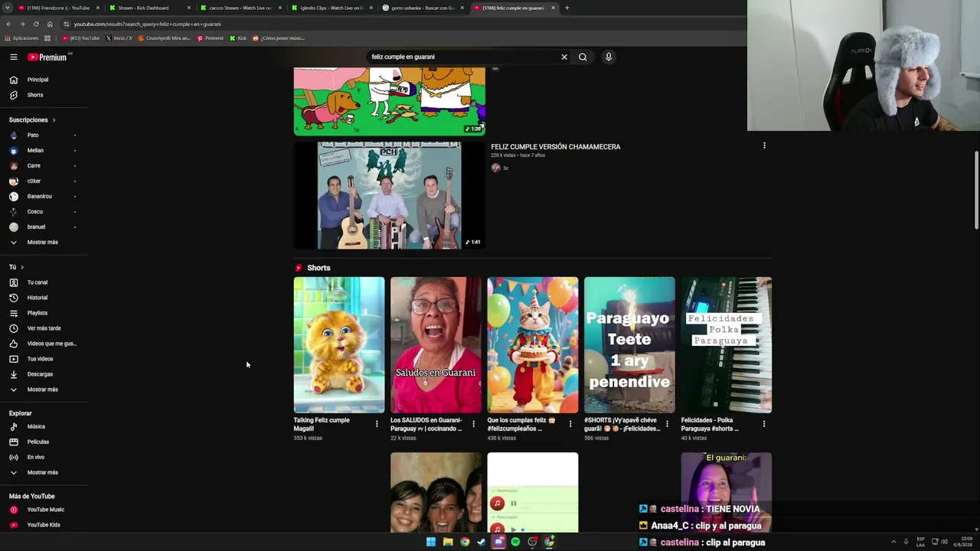Viewport: 980px width, 551px height.
Task: Open the Crunchyroll bookmark
Action: [x=164, y=38]
